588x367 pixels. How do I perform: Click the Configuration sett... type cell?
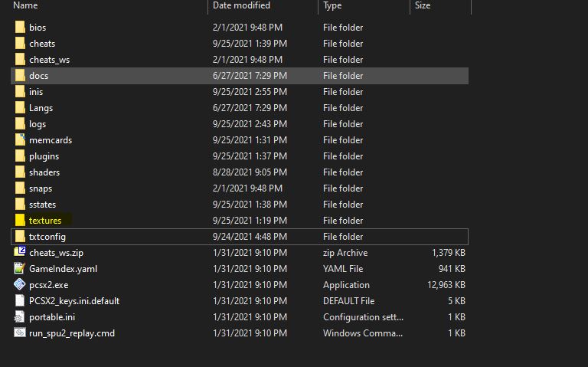point(364,317)
